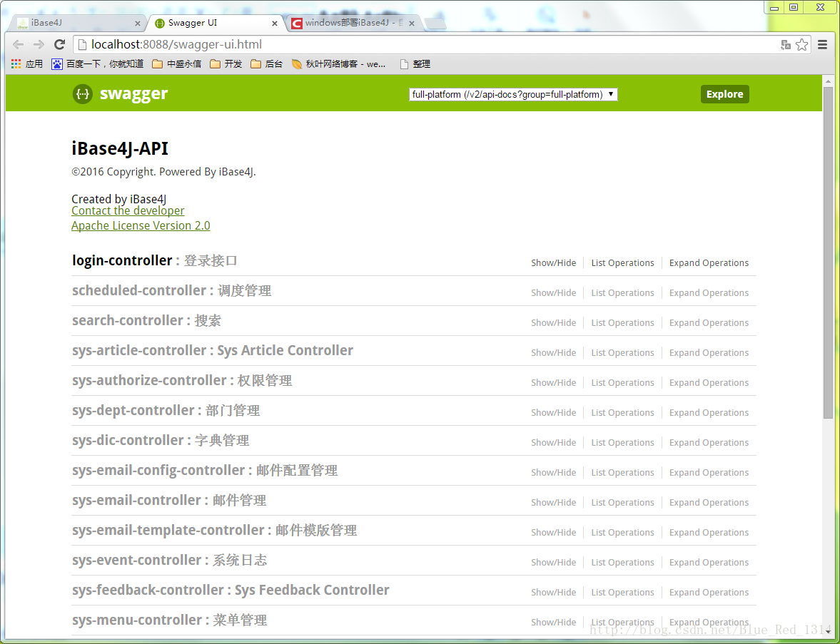This screenshot has width=840, height=644.
Task: Open 秋叶网络博客 bookmark
Action: (338, 63)
